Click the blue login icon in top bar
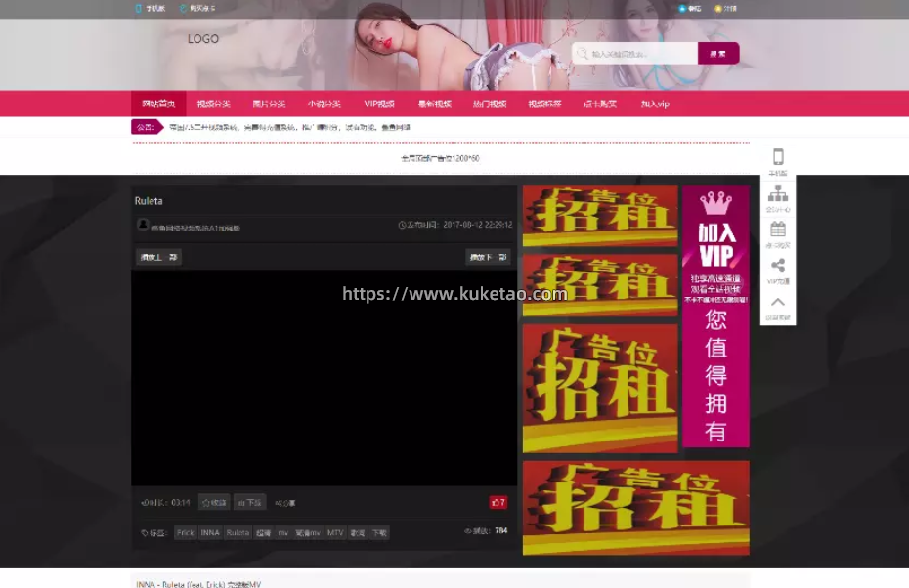Image resolution: width=909 pixels, height=588 pixels. [x=682, y=8]
